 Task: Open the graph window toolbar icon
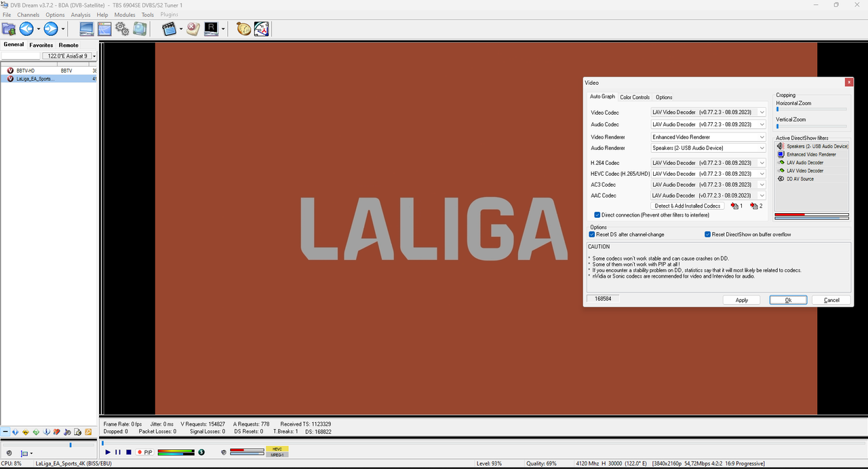click(x=104, y=29)
